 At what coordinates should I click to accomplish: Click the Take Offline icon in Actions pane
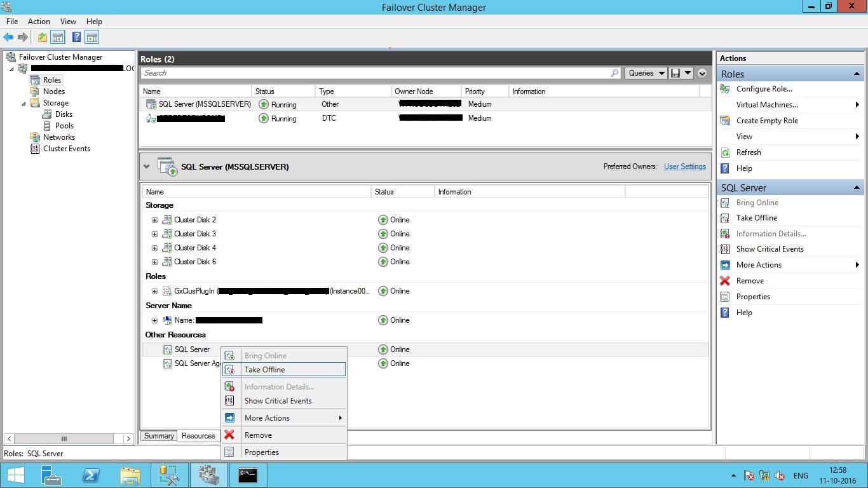(725, 218)
